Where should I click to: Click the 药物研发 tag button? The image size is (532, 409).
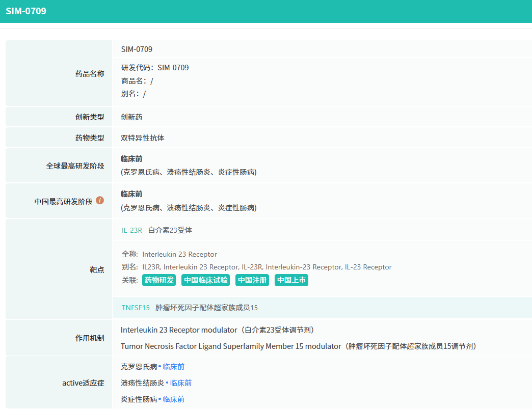tap(158, 280)
